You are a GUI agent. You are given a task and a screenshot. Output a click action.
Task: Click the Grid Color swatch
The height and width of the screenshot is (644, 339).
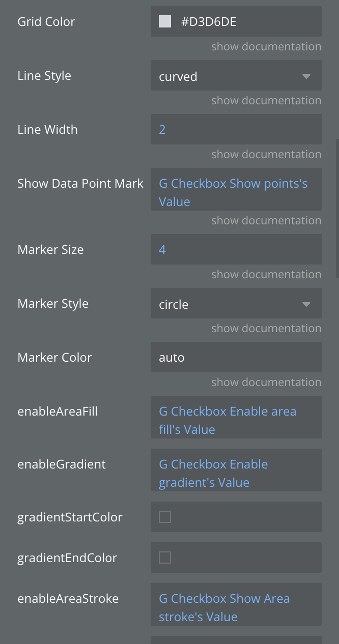[x=165, y=21]
